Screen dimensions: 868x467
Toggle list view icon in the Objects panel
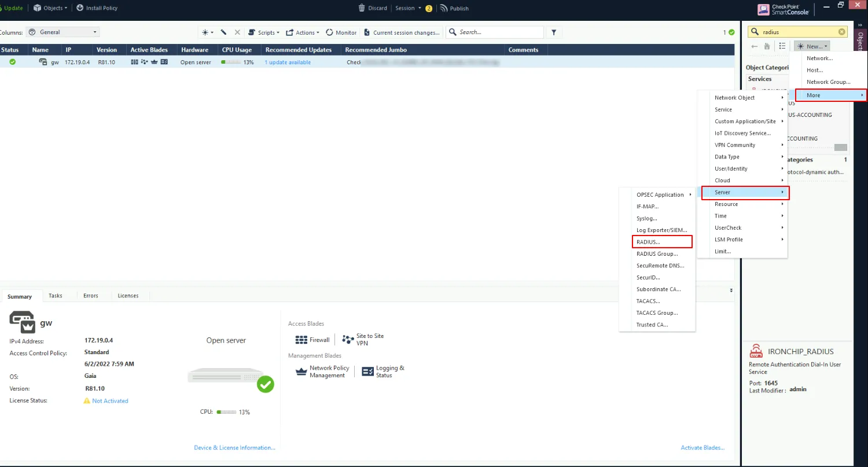[x=782, y=46]
